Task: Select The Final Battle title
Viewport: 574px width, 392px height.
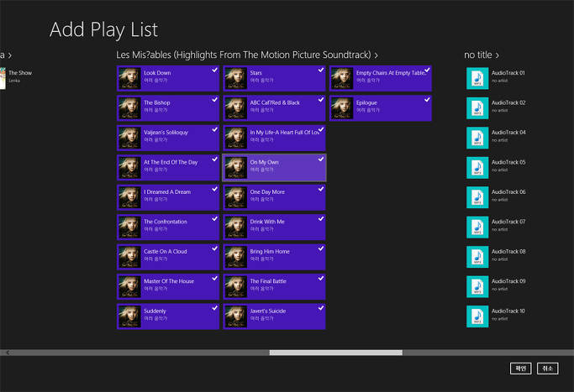Action: [x=268, y=281]
